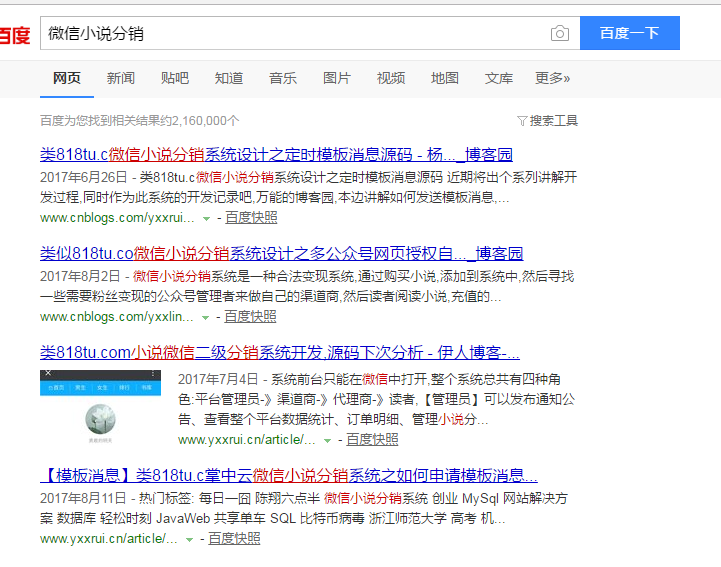Open result titled 多公众号网页授权 博客园
This screenshot has height=567, width=721.
coord(281,253)
